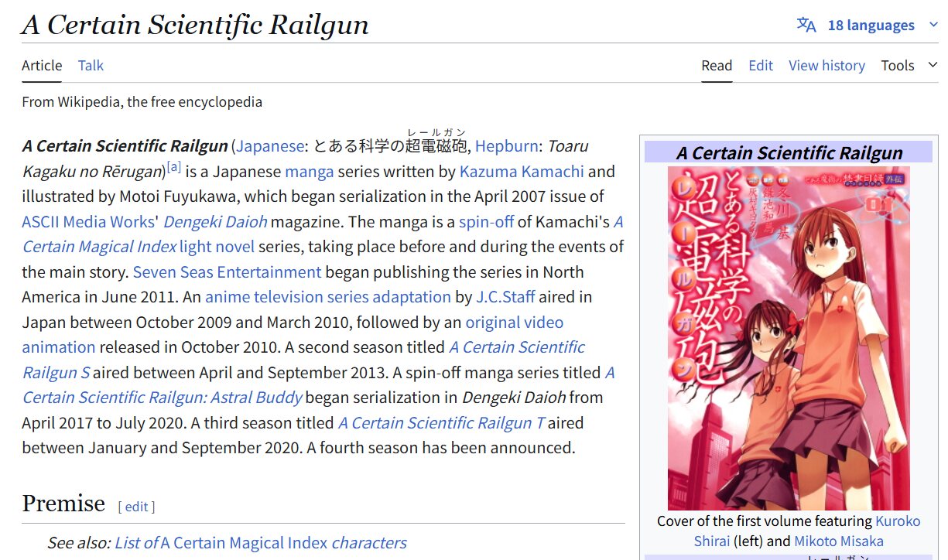Follow the Mikoto Misaka caption link

coord(838,541)
